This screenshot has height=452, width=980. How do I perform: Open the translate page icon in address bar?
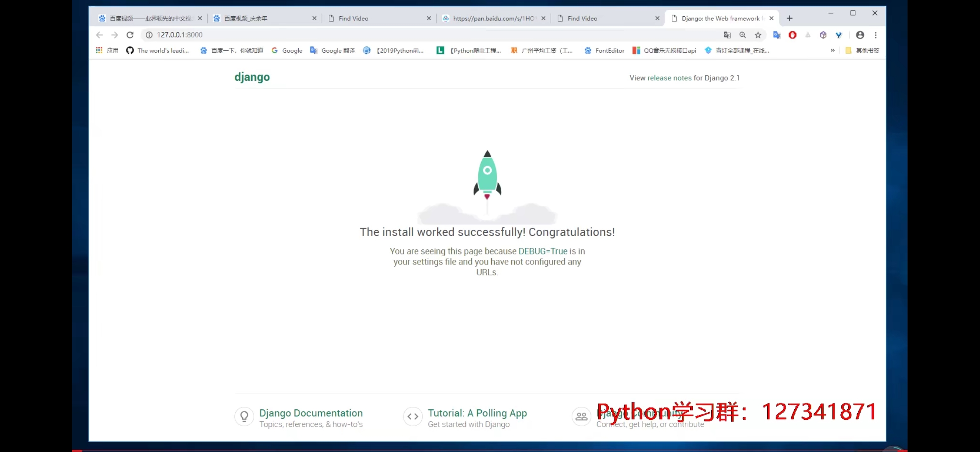pos(727,35)
